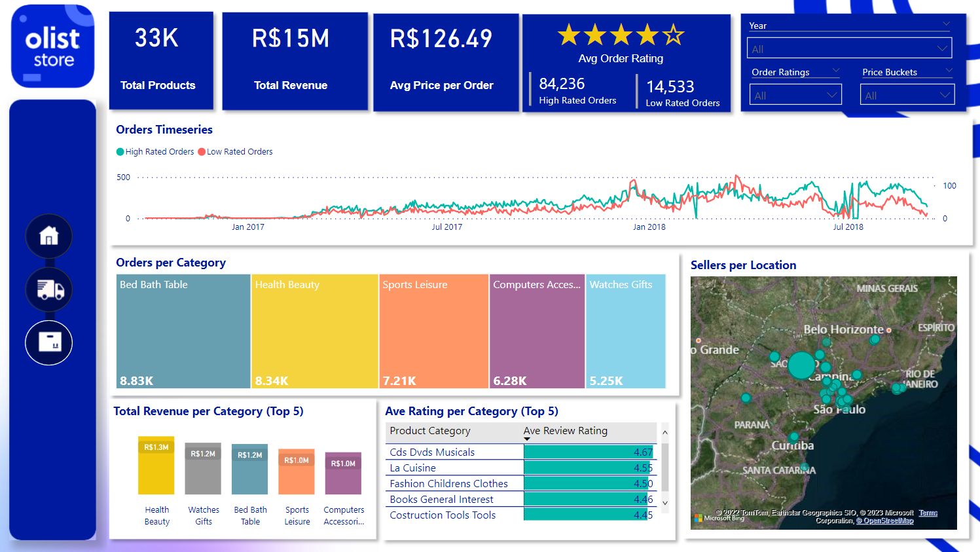
Task: Click the Curitiba seller bubble on map
Action: click(793, 437)
